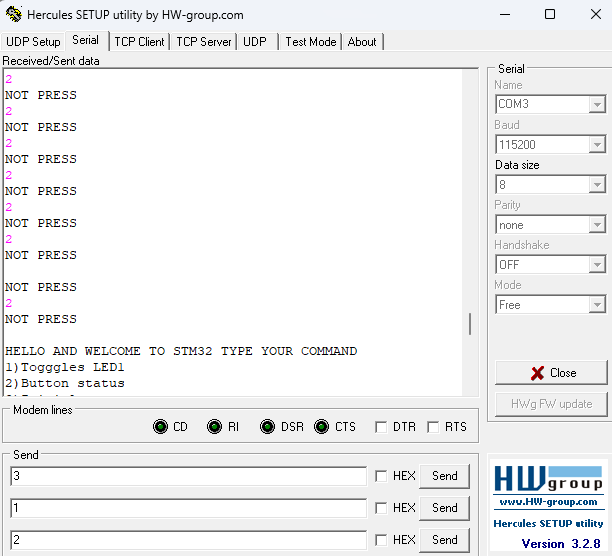Screen dimensions: 612x556
Task: Click Send for the field containing 2
Action: pyautogui.click(x=445, y=540)
